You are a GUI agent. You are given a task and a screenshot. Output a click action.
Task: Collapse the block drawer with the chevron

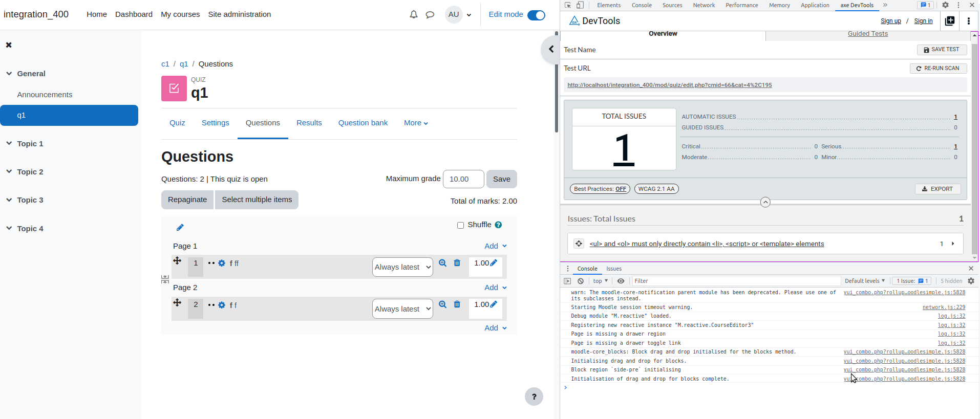pyautogui.click(x=551, y=49)
